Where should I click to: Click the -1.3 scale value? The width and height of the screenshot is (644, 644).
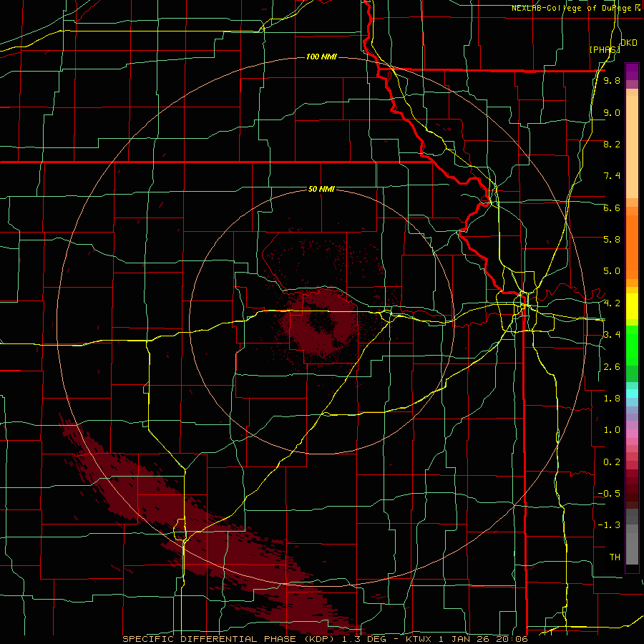(x=609, y=525)
